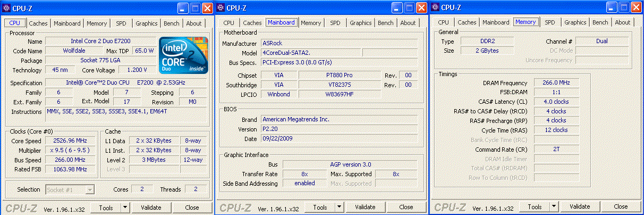Click the 1063.98 MHz rated FSB value
The width and height of the screenshot is (644, 215).
click(69, 169)
